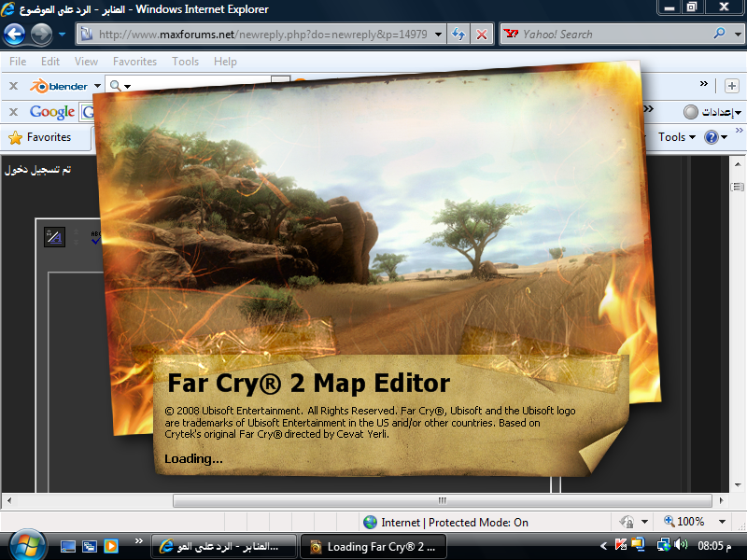
Task: Click the status bar globe icon
Action: [370, 523]
